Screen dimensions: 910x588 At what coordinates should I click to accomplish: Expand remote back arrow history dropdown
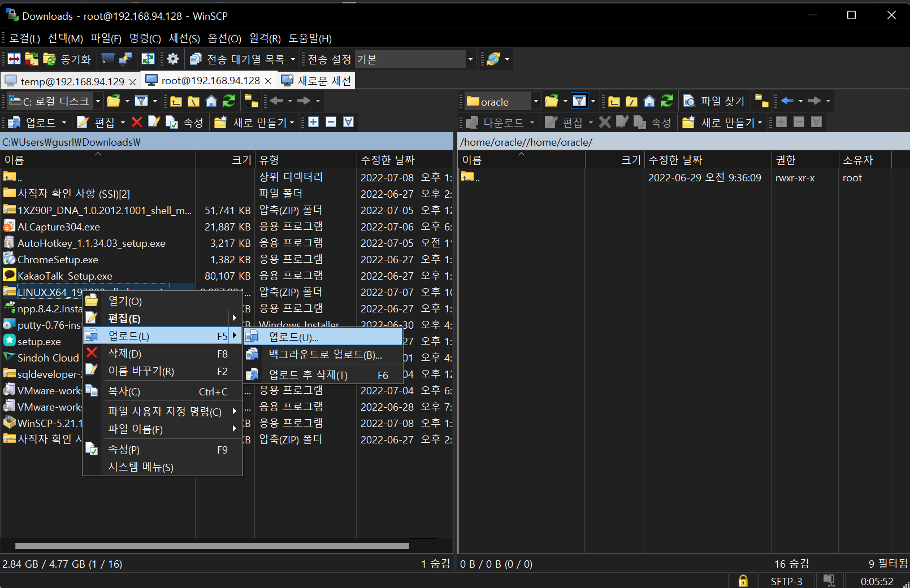coord(800,101)
